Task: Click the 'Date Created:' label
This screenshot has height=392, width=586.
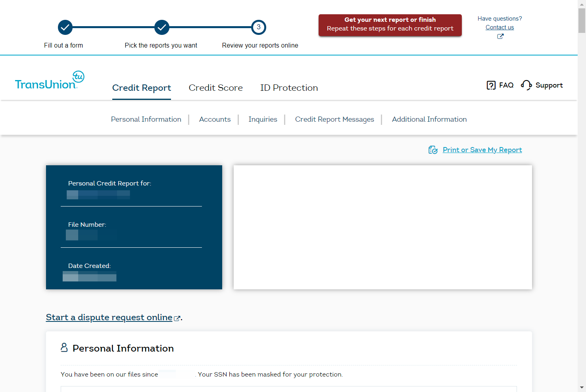Action: click(90, 266)
